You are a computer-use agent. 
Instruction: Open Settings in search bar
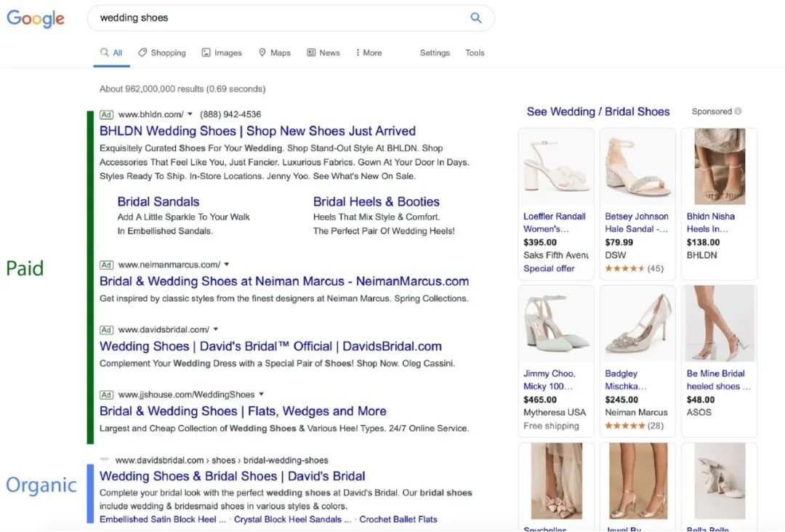click(435, 53)
